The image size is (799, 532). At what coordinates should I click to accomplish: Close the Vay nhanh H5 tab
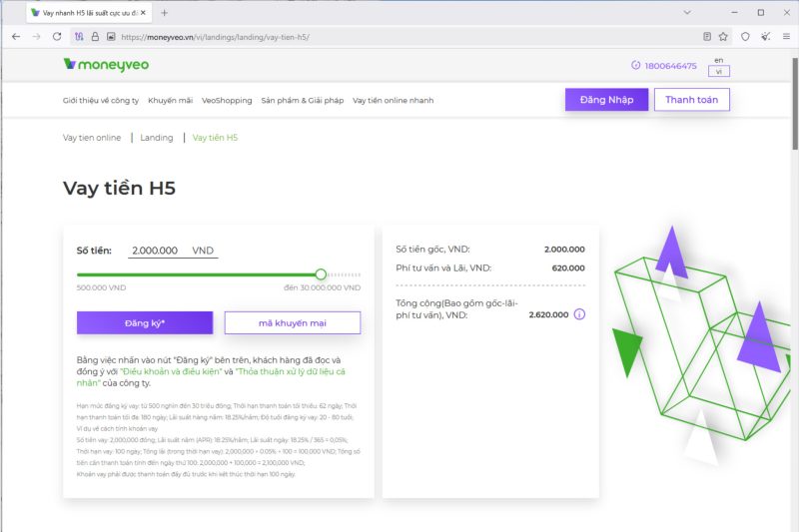tap(143, 13)
